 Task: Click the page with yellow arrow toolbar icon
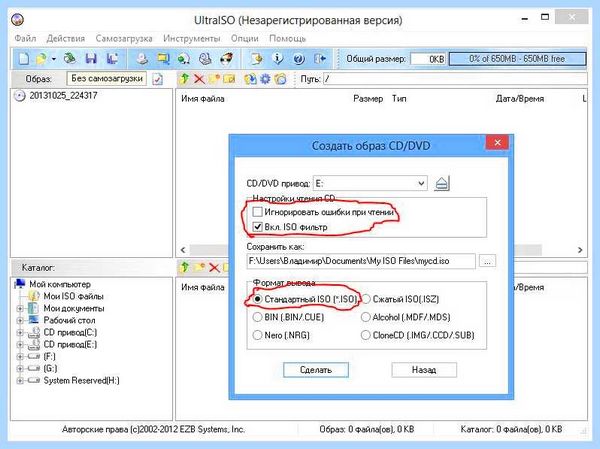[257, 59]
